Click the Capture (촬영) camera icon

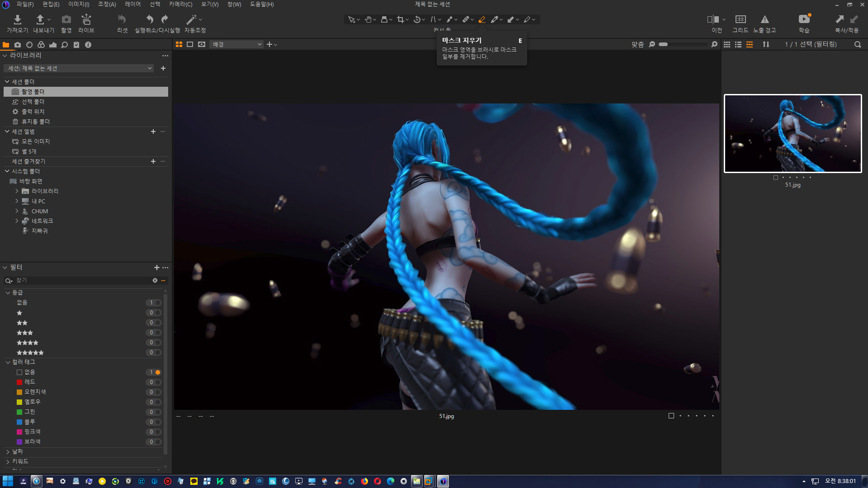click(66, 19)
